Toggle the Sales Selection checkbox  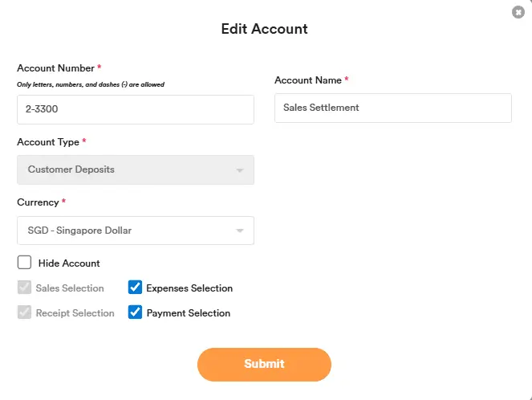pos(25,288)
